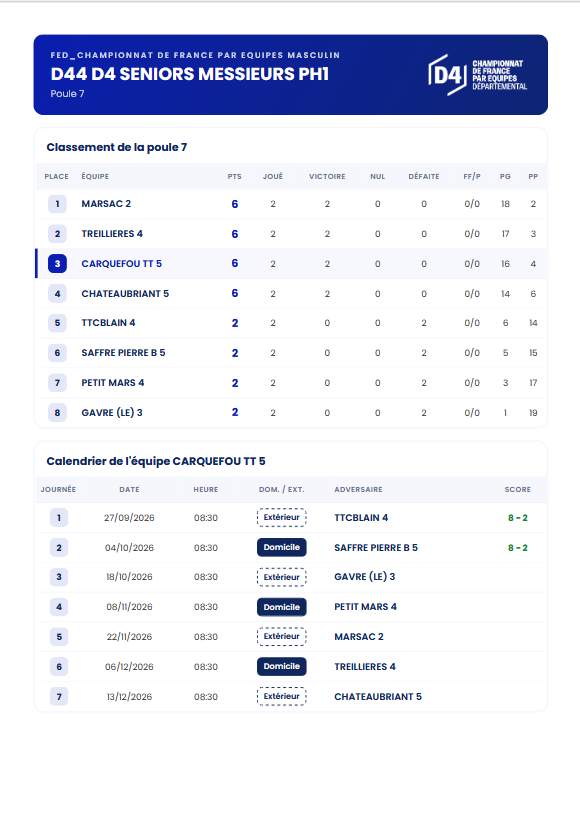Click Domicile badge for PETIT MARS 4 match
Image resolution: width=580 pixels, height=820 pixels.
(x=281, y=607)
